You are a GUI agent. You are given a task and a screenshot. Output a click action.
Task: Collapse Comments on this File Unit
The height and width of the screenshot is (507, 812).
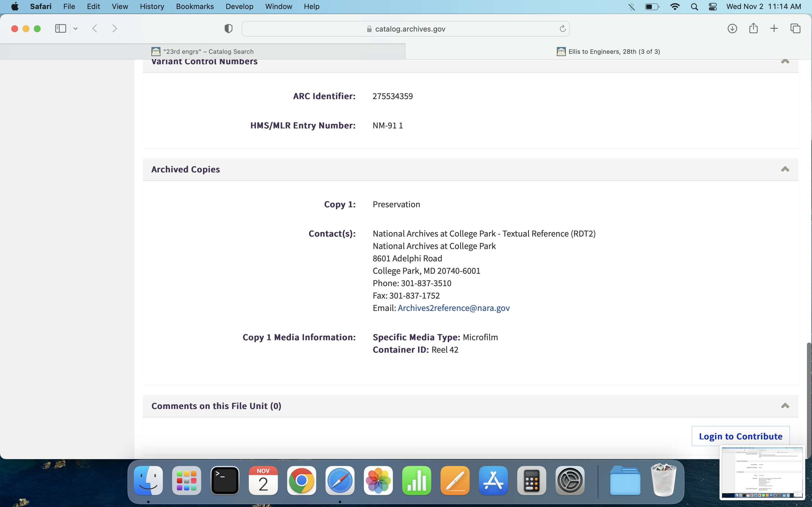pos(785,406)
